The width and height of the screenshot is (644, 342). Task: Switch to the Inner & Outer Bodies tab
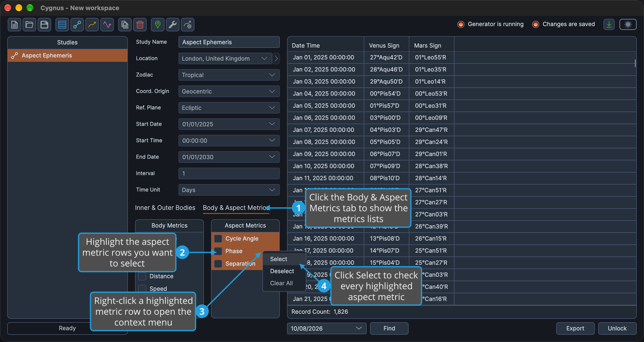[165, 208]
